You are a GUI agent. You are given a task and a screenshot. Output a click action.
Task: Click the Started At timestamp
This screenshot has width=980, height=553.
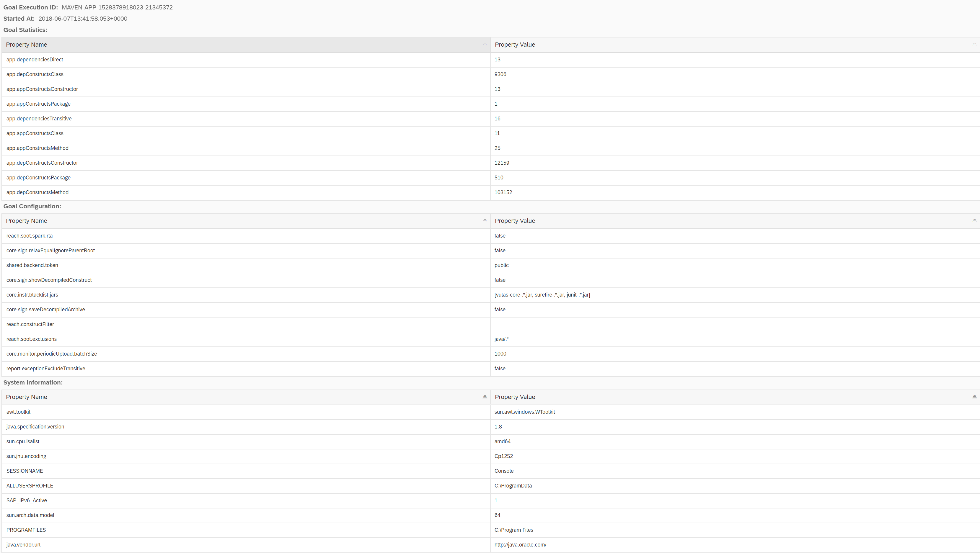tap(83, 19)
